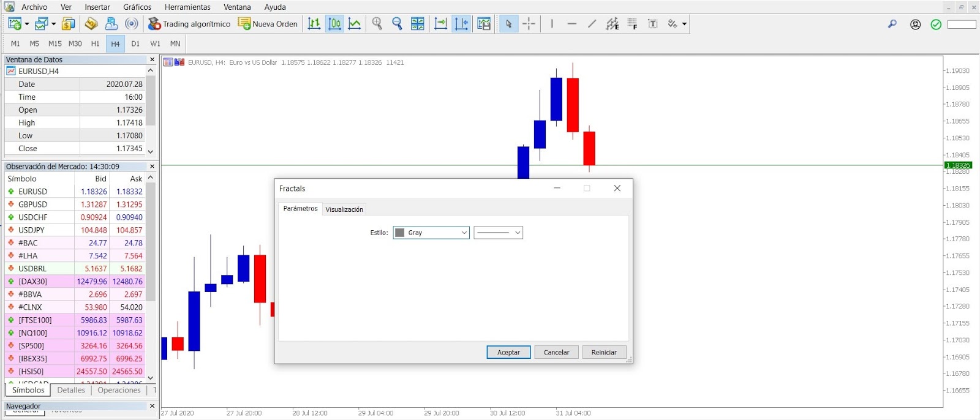Click the Data Window toolbar icon

[x=91, y=24]
